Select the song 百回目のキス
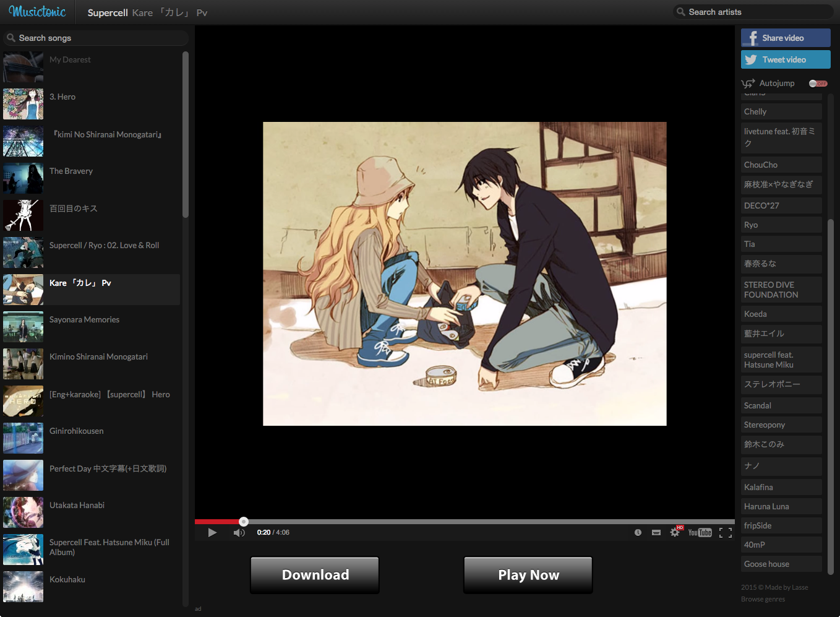Viewport: 840px width, 617px height. point(92,215)
